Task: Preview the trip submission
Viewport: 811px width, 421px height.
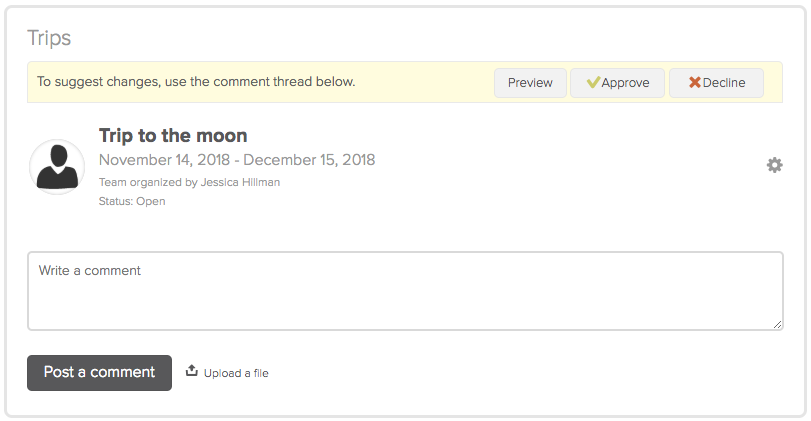Action: click(x=530, y=83)
